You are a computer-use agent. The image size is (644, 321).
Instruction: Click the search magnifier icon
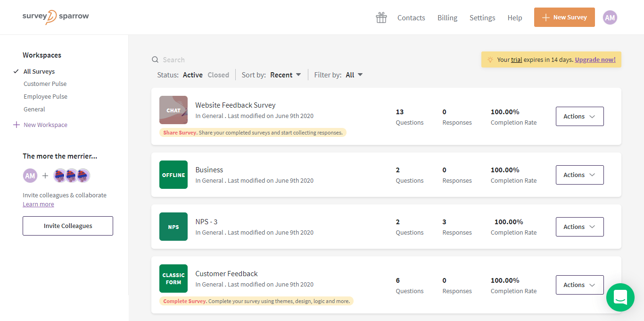(x=155, y=60)
